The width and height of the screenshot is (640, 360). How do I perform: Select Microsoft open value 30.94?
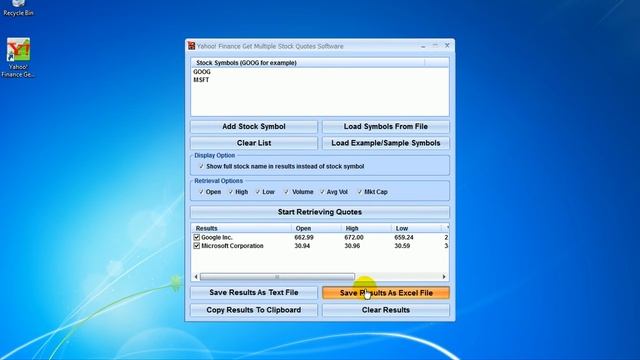(x=302, y=246)
